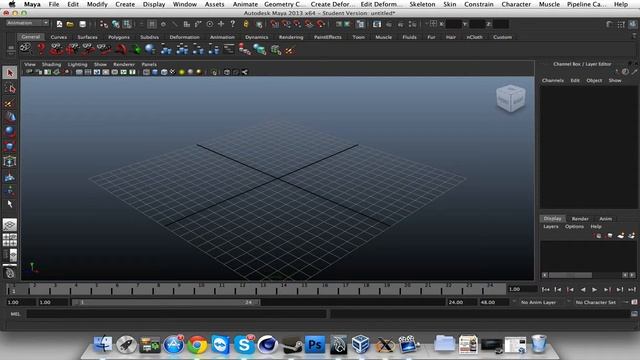The width and height of the screenshot is (640, 360).
Task: Open the viewport Renderer menu
Action: pos(124,64)
